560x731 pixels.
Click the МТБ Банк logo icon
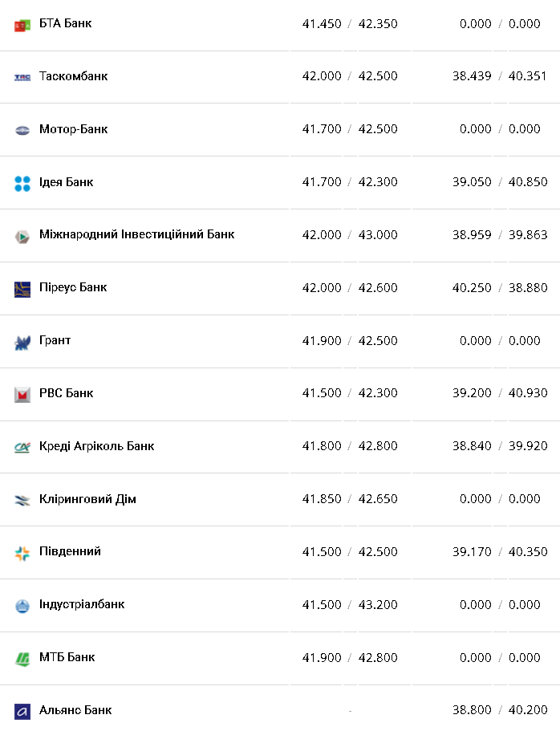pos(22,659)
